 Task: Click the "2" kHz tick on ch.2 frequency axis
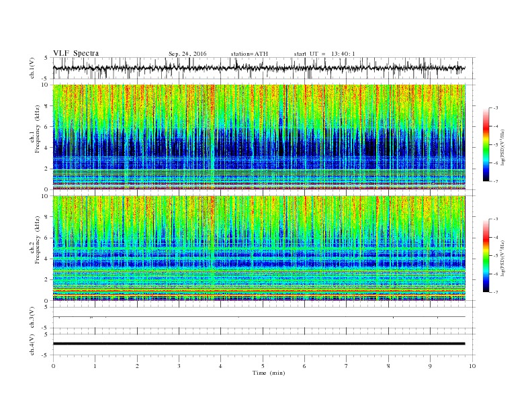pyautogui.click(x=46, y=280)
